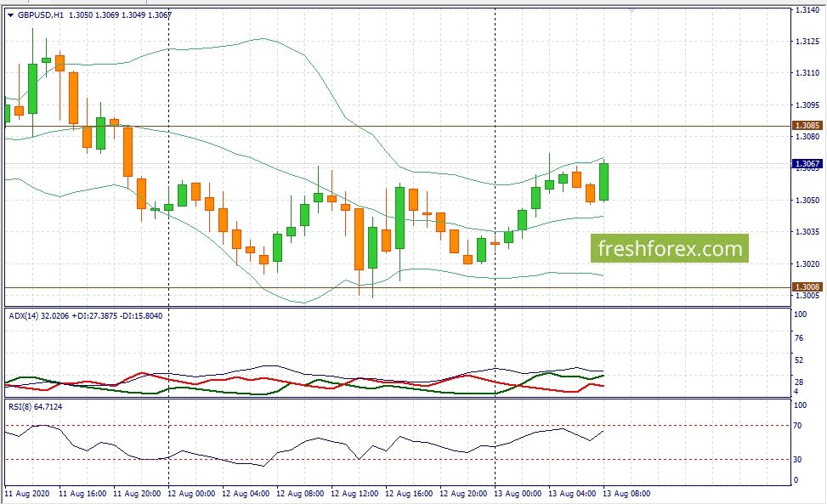This screenshot has height=504, width=827.
Task: Click the ADX scale value 52
Action: coord(799,360)
